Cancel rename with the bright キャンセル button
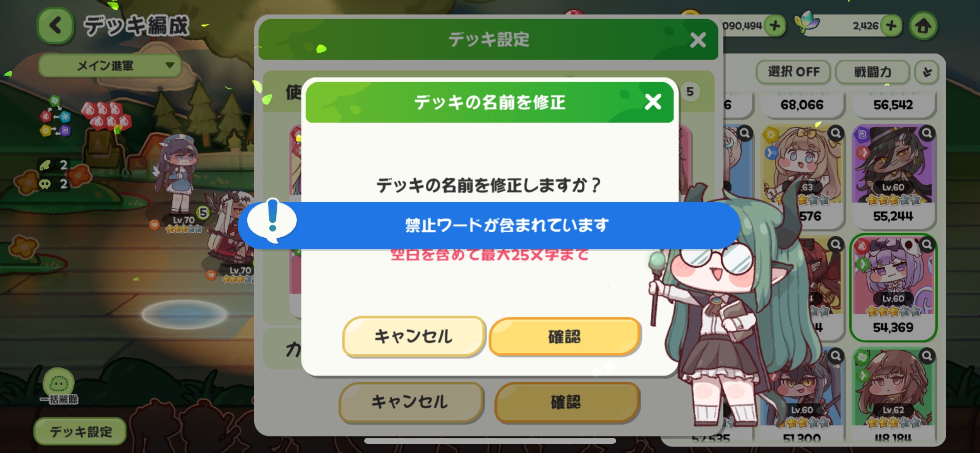 click(x=413, y=336)
